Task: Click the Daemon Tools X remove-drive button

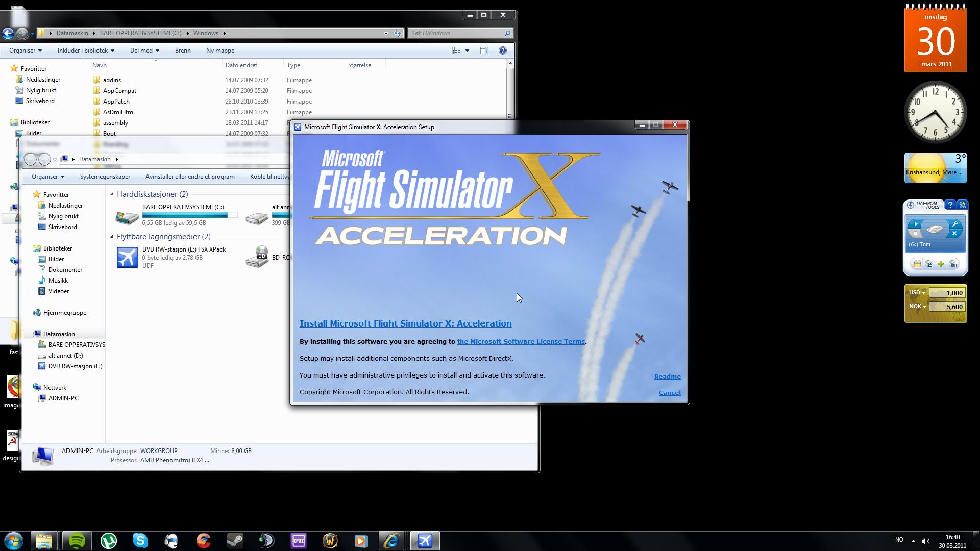Action: coord(954,233)
